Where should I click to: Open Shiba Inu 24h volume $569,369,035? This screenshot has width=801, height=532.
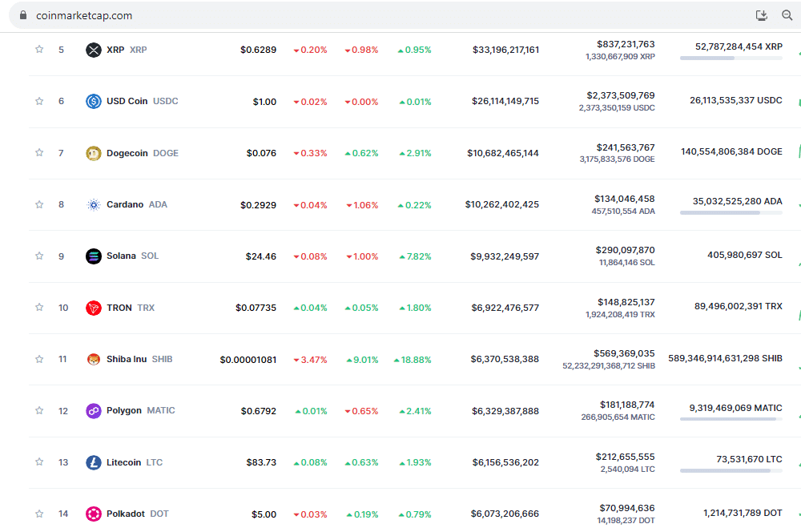(x=624, y=353)
